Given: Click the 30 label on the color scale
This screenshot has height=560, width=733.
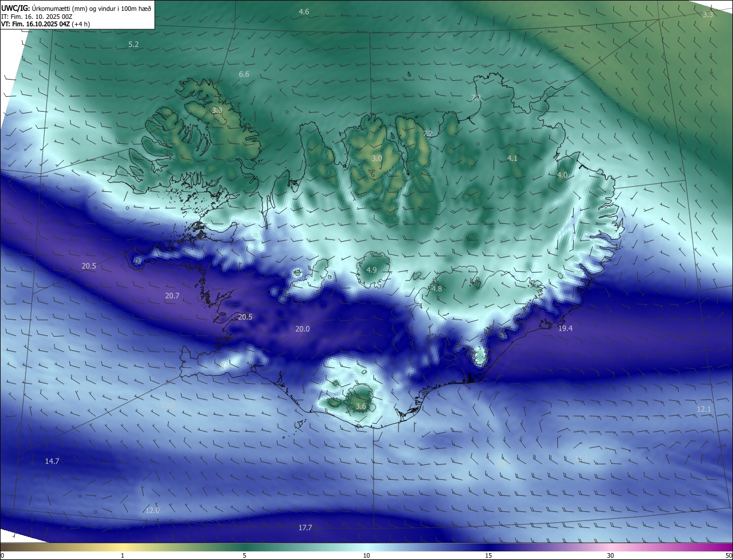Looking at the screenshot, I should coord(610,555).
